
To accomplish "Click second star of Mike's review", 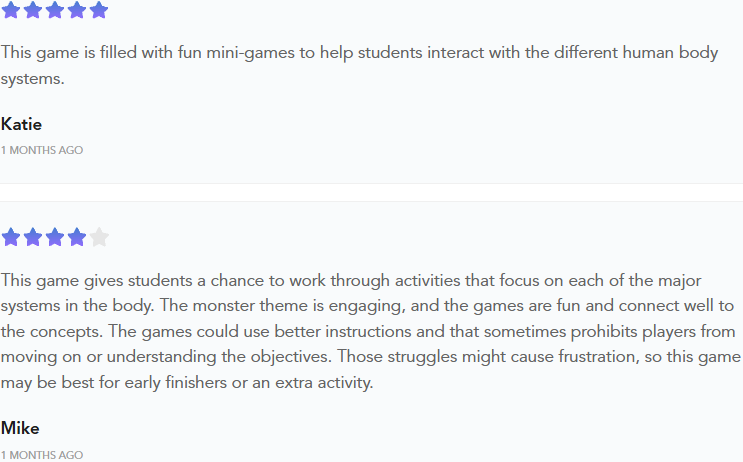I will (33, 237).
